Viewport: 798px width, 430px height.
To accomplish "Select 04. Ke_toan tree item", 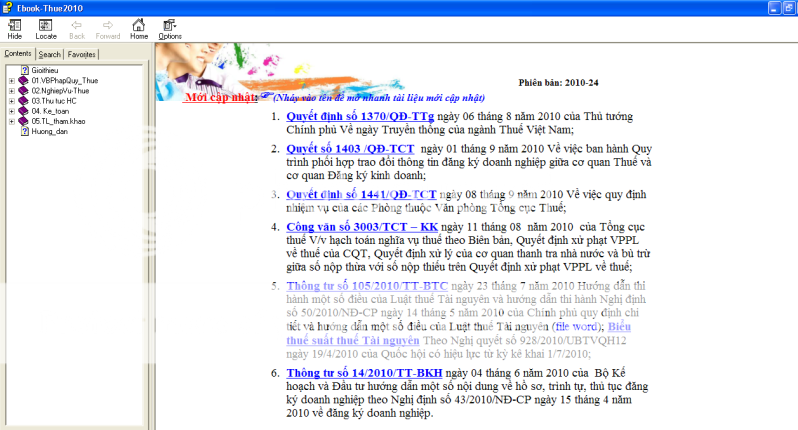I will 50,111.
